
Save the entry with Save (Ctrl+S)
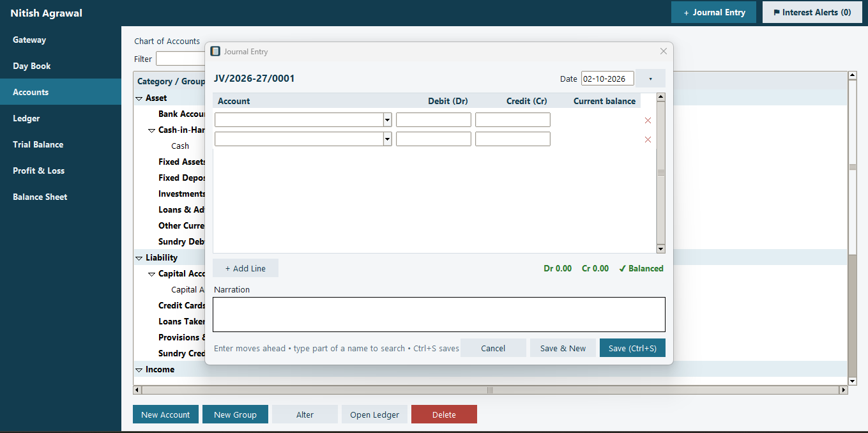(632, 348)
